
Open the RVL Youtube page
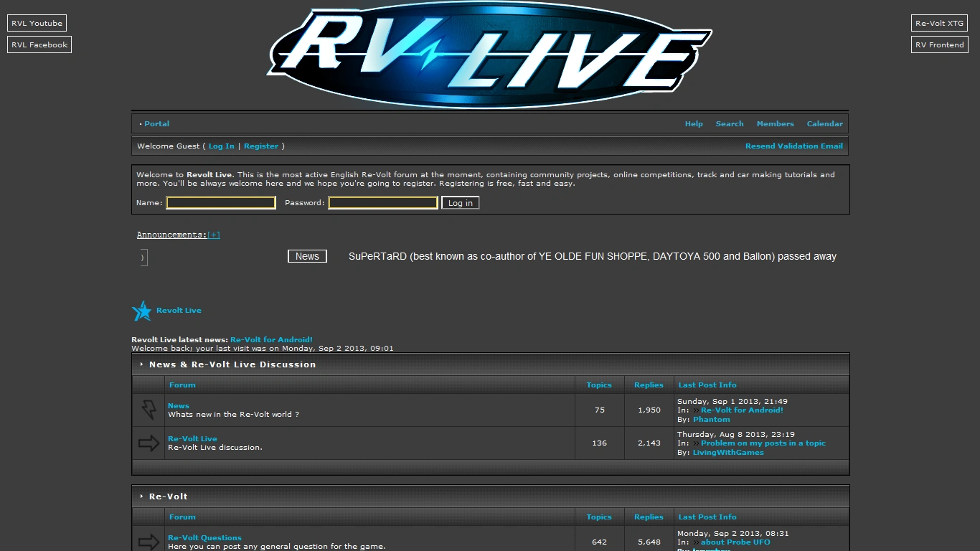[37, 22]
